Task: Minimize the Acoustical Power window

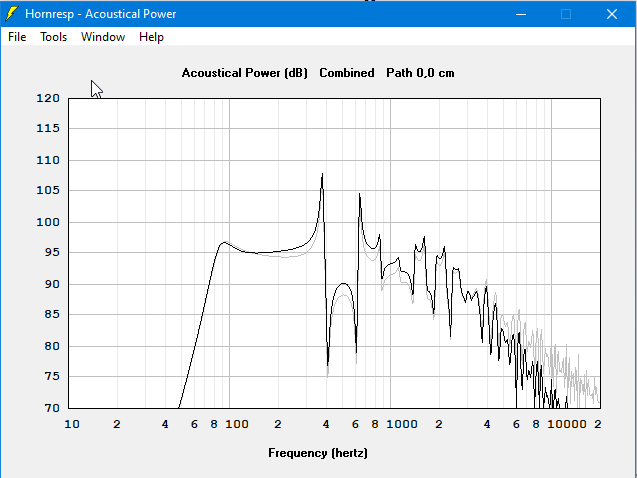Action: [521, 14]
